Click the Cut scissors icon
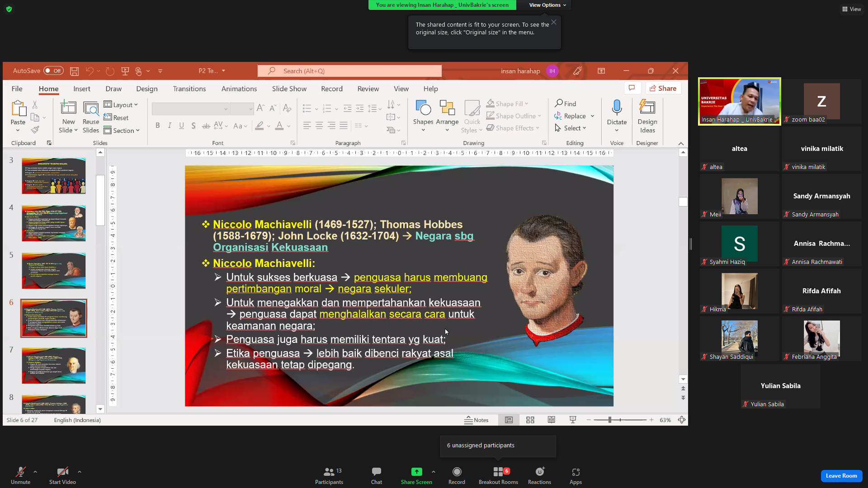The height and width of the screenshot is (488, 868). (x=35, y=105)
